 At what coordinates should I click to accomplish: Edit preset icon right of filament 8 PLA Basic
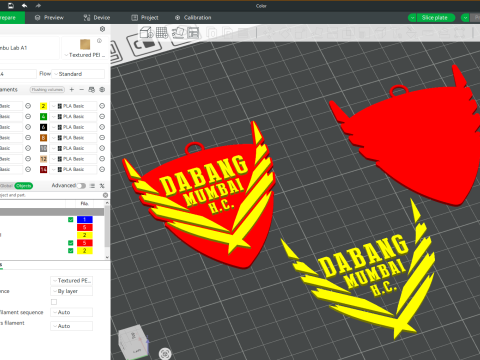coord(102,138)
